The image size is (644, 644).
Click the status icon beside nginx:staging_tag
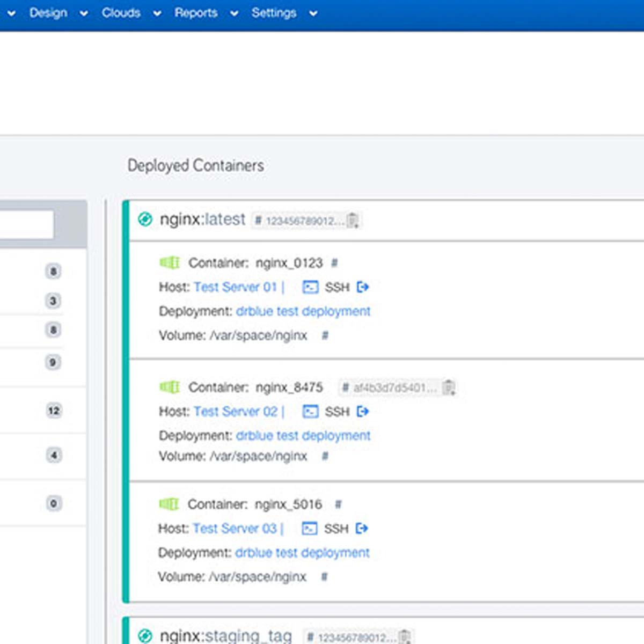pyautogui.click(x=145, y=636)
